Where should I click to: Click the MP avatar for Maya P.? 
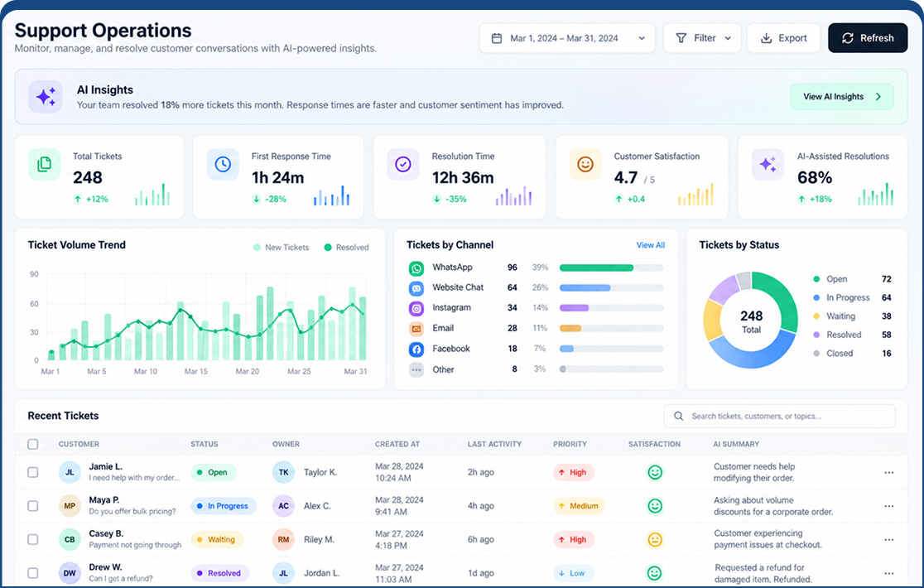pyautogui.click(x=70, y=506)
